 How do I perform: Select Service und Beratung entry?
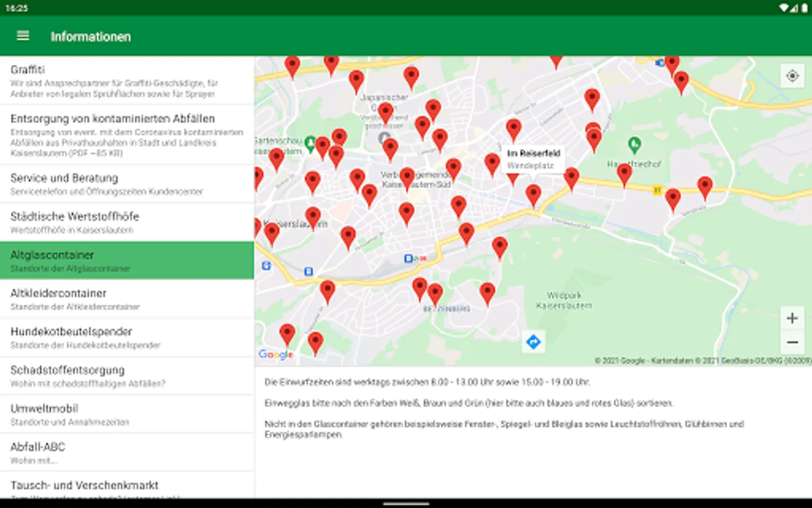(x=127, y=184)
